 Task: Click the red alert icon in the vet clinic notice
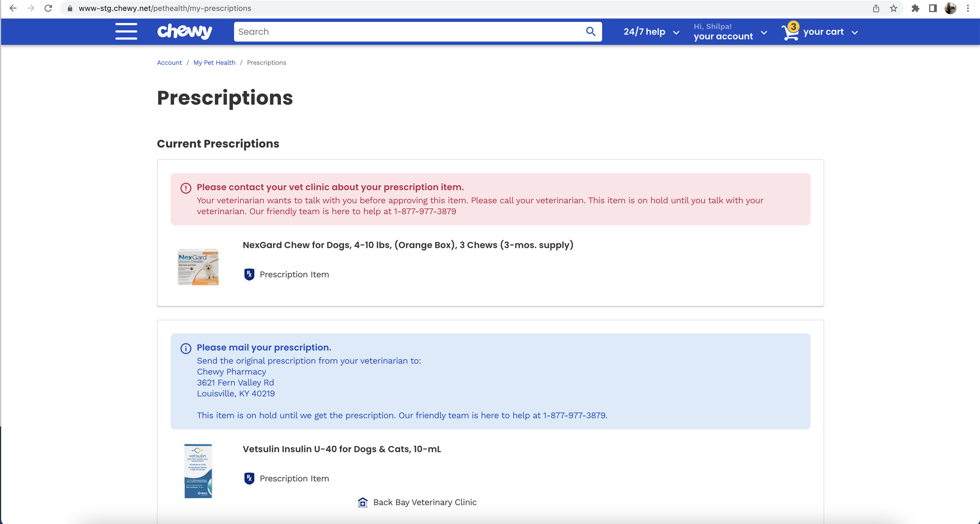pos(186,188)
